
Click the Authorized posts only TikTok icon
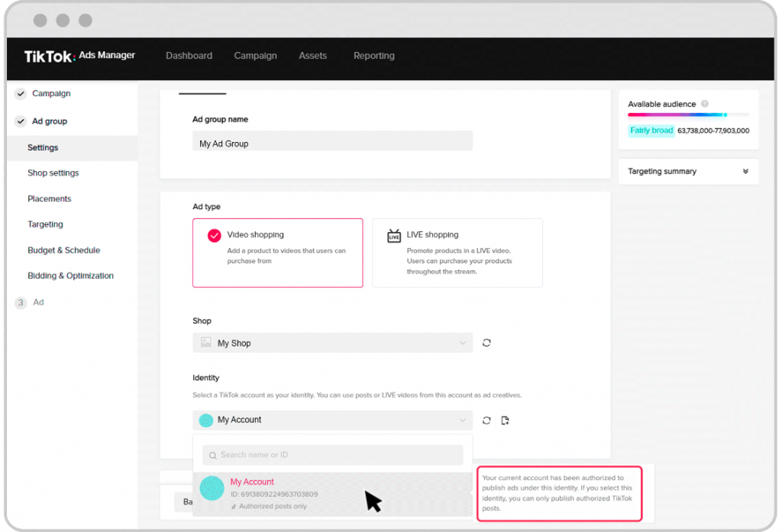pos(234,507)
